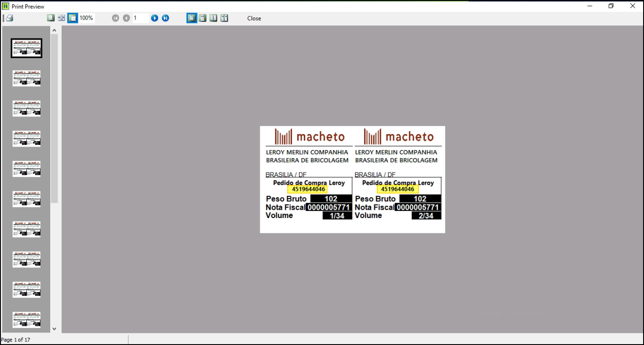Click the macheto logo on the 2/34 label
This screenshot has width=644, height=345.
(x=399, y=137)
